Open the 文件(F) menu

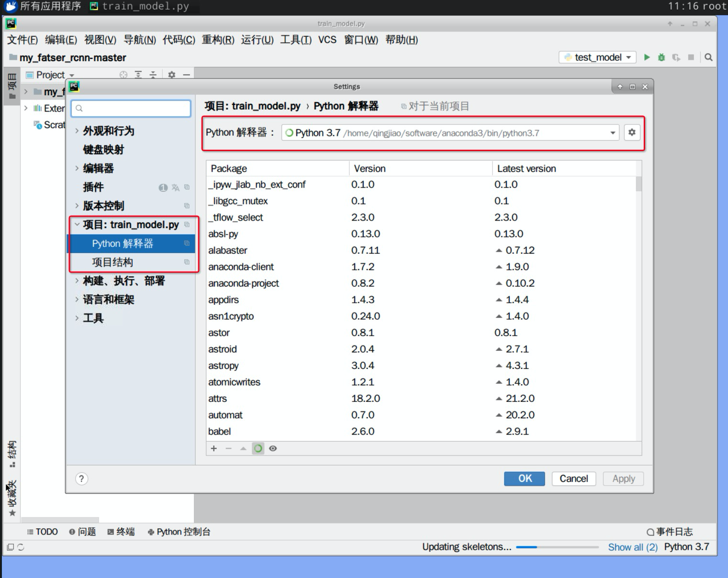(22, 40)
